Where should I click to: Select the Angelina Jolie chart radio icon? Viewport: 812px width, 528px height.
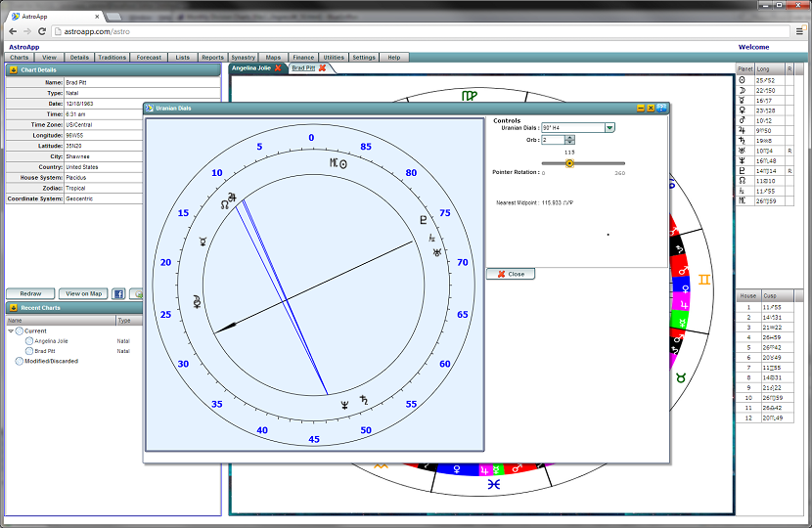click(x=29, y=340)
